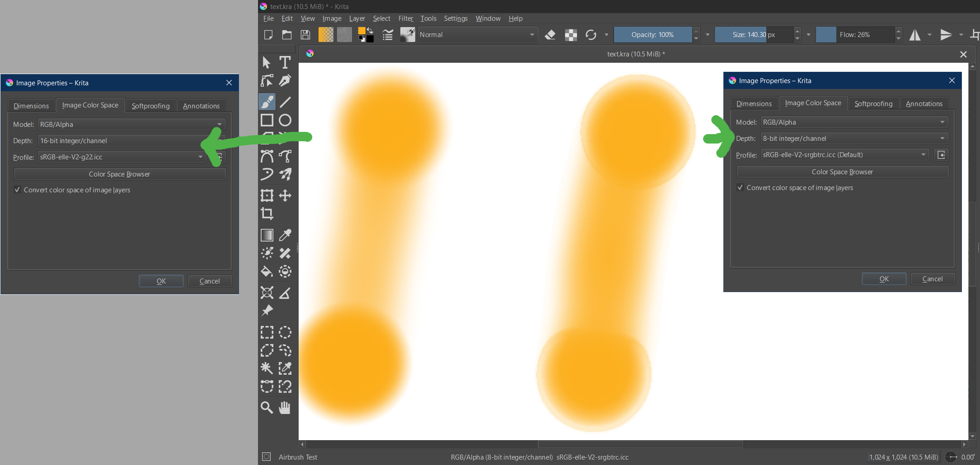Activate the Crop tool
This screenshot has width=980, height=465.
coord(267,214)
